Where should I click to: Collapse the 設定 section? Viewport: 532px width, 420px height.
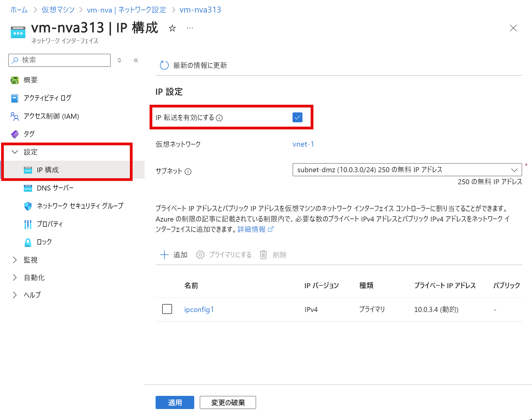[x=15, y=152]
